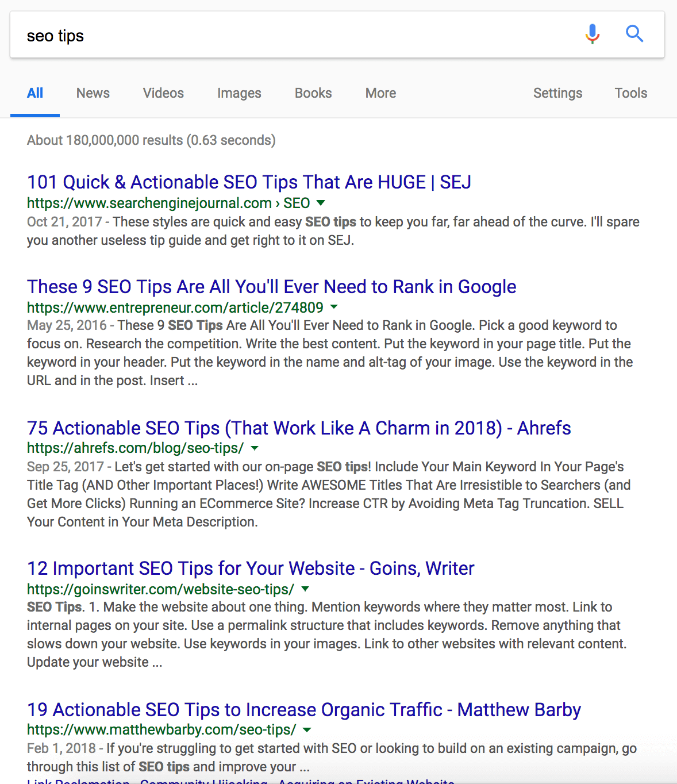Image resolution: width=677 pixels, height=784 pixels.
Task: Click the ahrefs.com/blog/seo-tips/ URL text
Action: [x=135, y=448]
